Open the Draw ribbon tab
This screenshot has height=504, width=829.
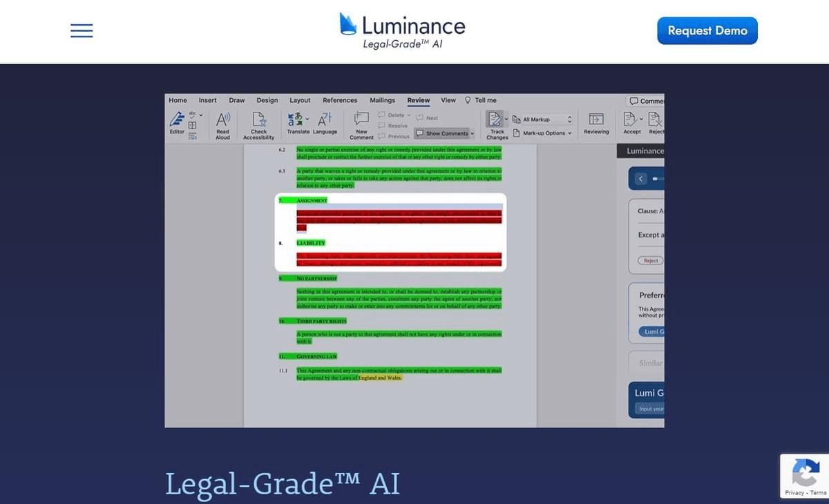pyautogui.click(x=237, y=100)
